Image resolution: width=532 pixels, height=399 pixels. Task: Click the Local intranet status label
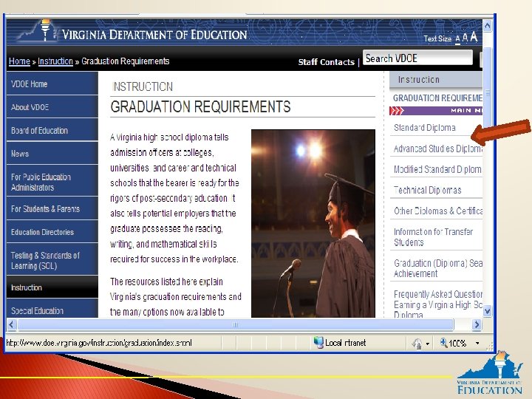345,343
